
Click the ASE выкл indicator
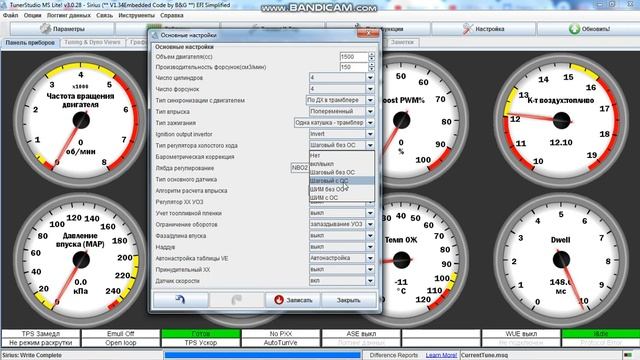[x=361, y=334]
